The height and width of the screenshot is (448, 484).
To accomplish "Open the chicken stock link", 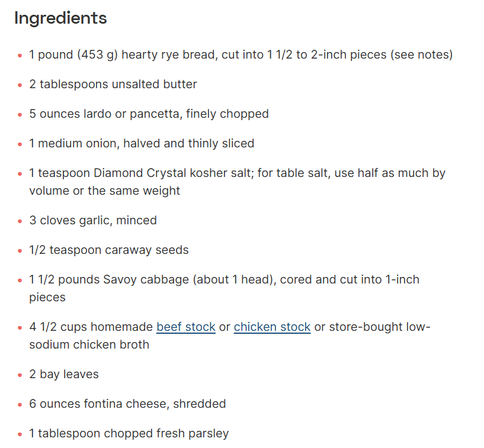I will point(272,327).
